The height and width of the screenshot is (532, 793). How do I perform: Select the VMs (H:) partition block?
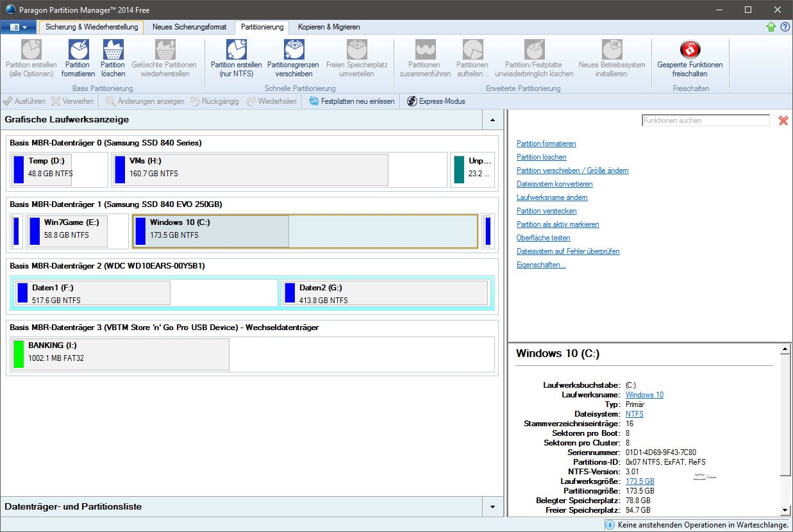[250, 169]
